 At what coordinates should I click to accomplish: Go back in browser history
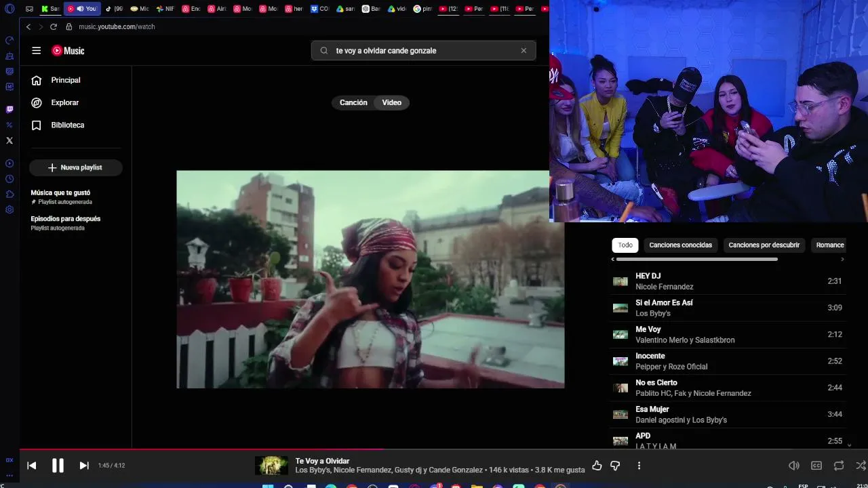[28, 26]
